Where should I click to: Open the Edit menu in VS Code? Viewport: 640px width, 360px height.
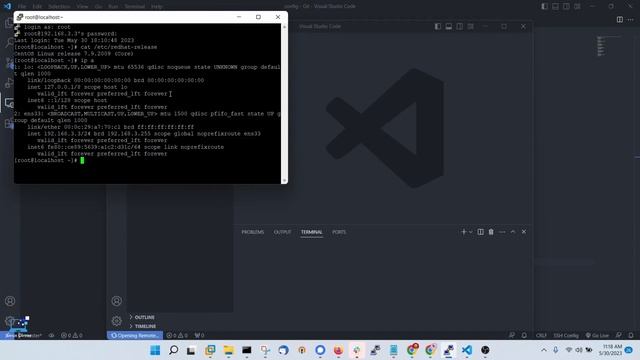[x=37, y=7]
